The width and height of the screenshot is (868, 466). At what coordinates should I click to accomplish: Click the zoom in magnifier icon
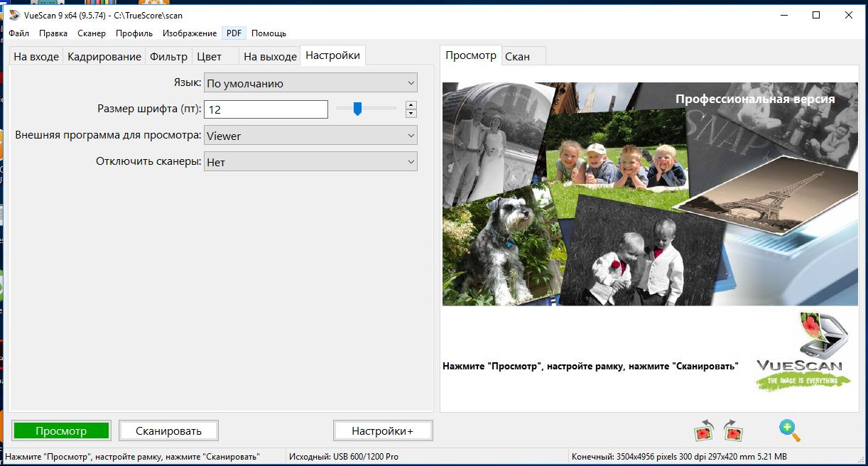[x=788, y=430]
